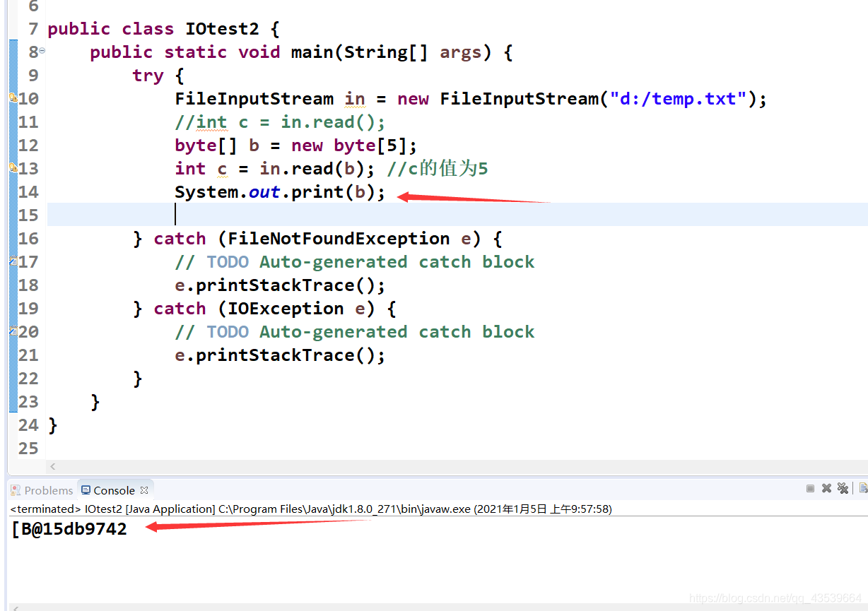
Task: Click the terminated IOtest2 launch description
Action: tap(311, 509)
